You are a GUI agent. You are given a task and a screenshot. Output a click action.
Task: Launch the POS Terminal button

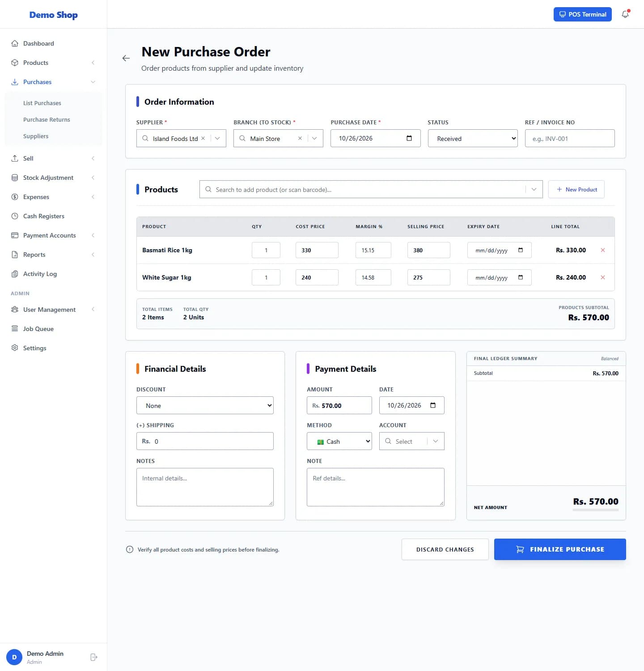582,14
